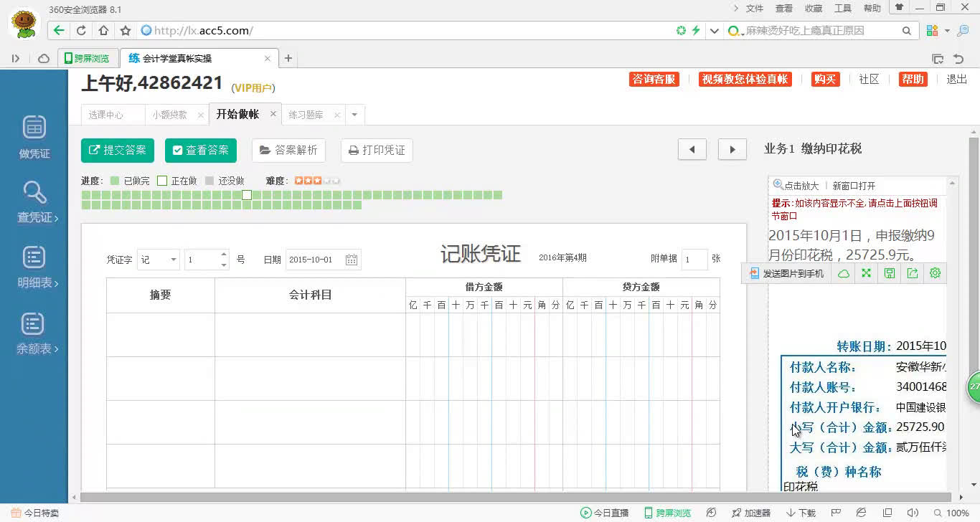Expand the image to fullscreen with the cross-arrows icon

click(866, 273)
